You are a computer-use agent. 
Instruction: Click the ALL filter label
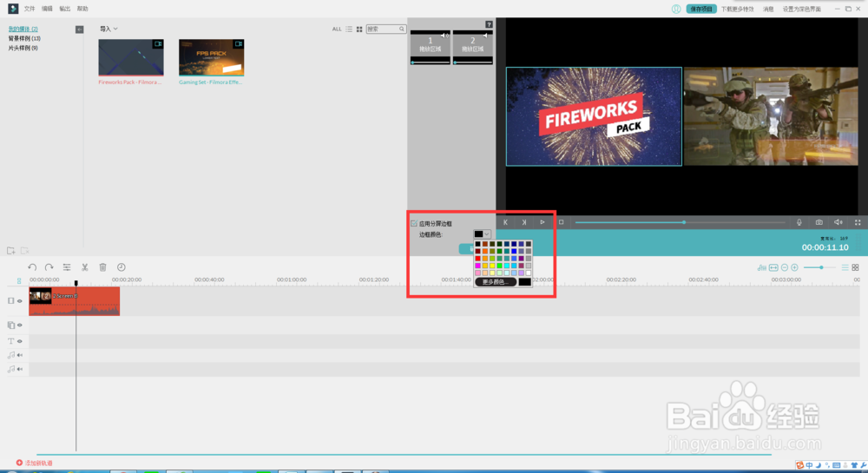[x=337, y=29]
